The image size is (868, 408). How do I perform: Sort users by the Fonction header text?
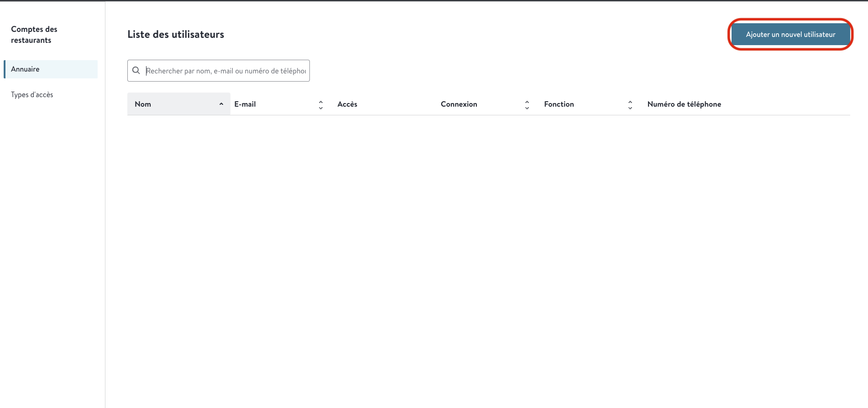tap(559, 104)
